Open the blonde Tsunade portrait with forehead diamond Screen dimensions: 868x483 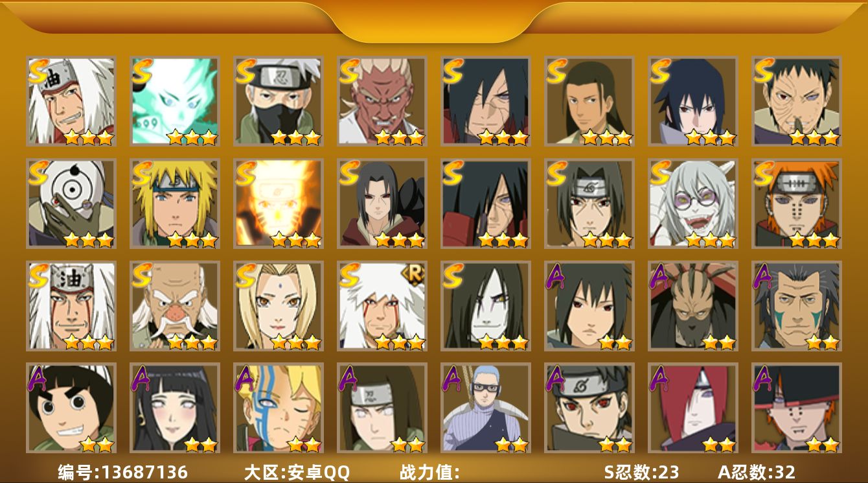coord(279,306)
